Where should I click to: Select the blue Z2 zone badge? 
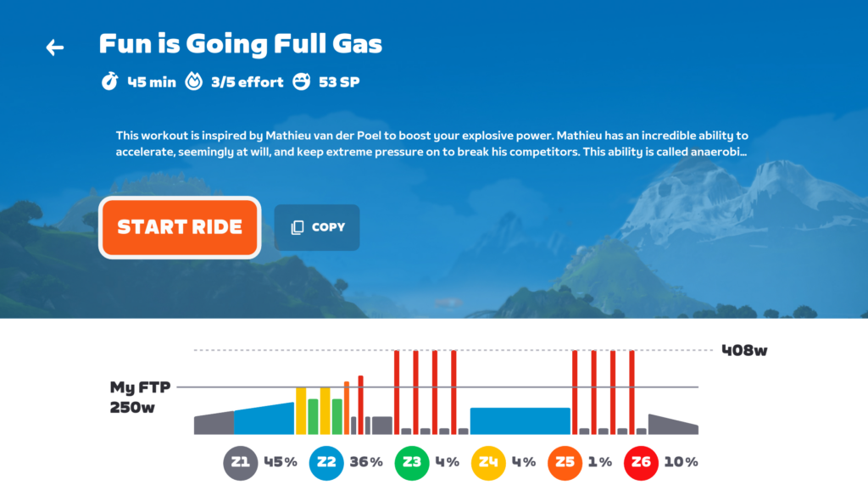[x=326, y=463]
